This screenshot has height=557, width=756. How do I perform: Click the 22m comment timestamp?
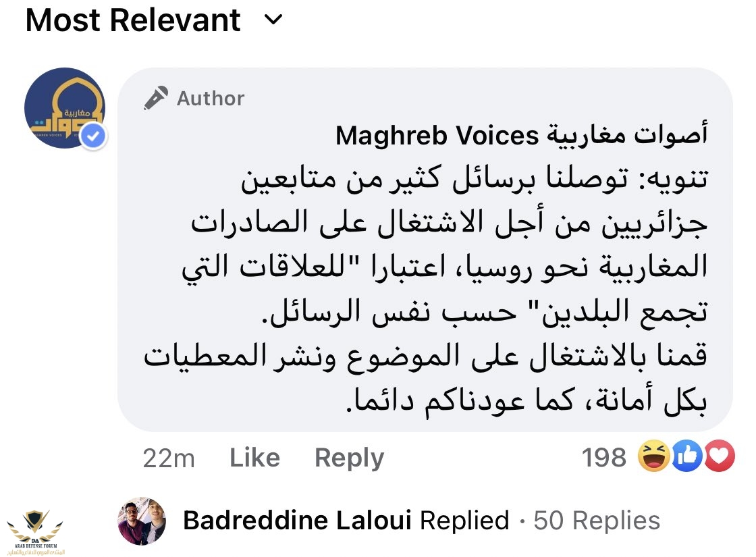point(169,458)
